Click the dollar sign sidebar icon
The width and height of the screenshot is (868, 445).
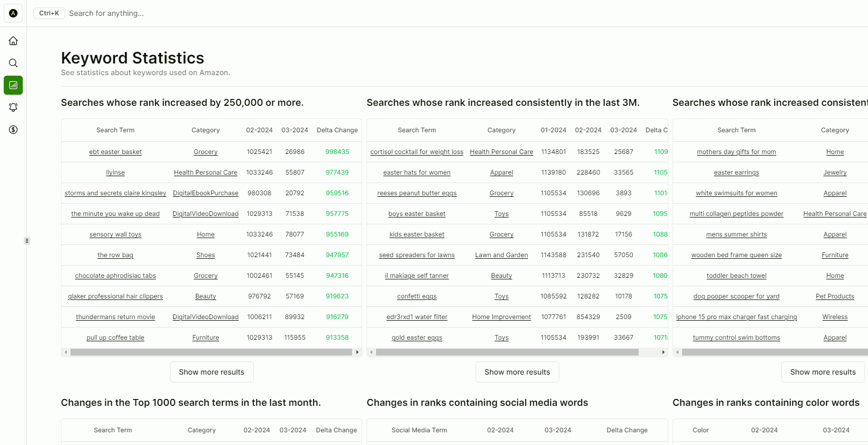(13, 130)
